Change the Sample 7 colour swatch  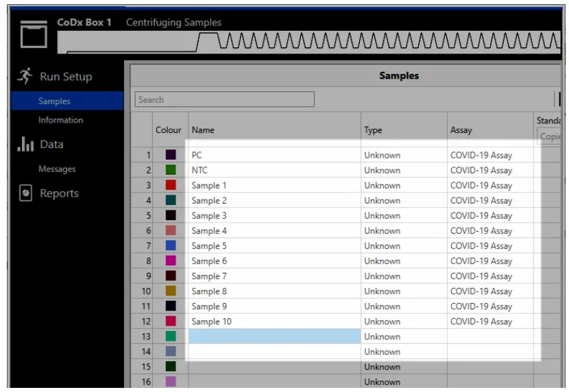point(171,275)
